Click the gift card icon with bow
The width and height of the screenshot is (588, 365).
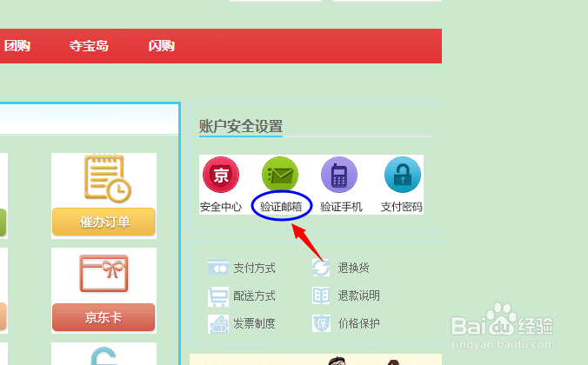click(104, 273)
